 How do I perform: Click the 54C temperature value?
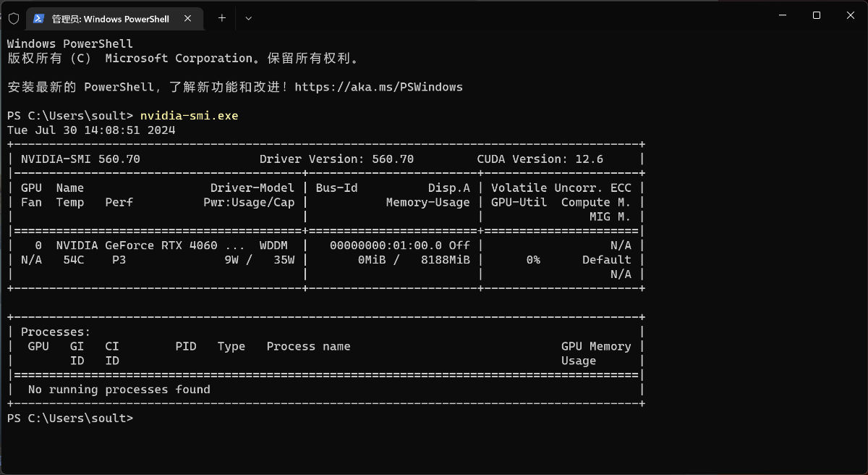(x=74, y=260)
